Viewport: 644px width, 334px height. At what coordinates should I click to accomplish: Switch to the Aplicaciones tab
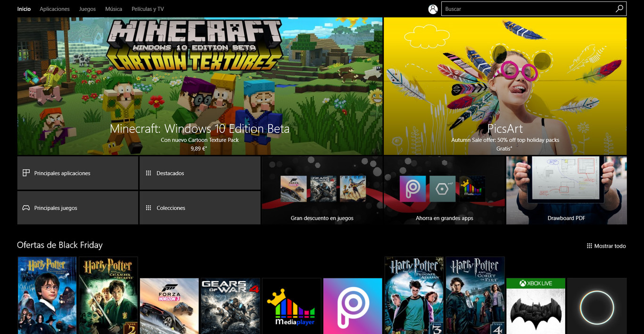point(54,8)
